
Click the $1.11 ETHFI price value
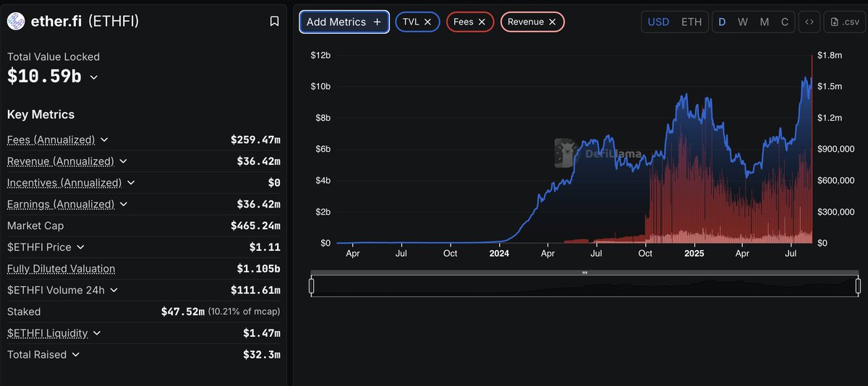coord(265,247)
